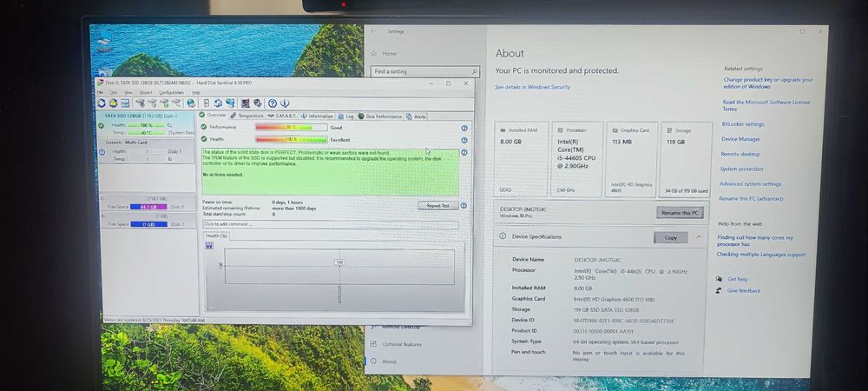The height and width of the screenshot is (391, 868).
Task: Click the Repeat Test button
Action: (x=437, y=205)
